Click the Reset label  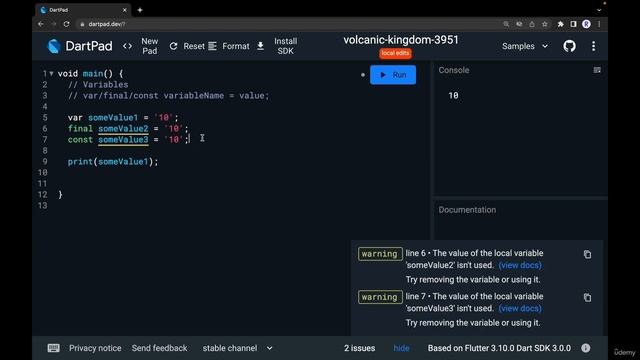(194, 46)
